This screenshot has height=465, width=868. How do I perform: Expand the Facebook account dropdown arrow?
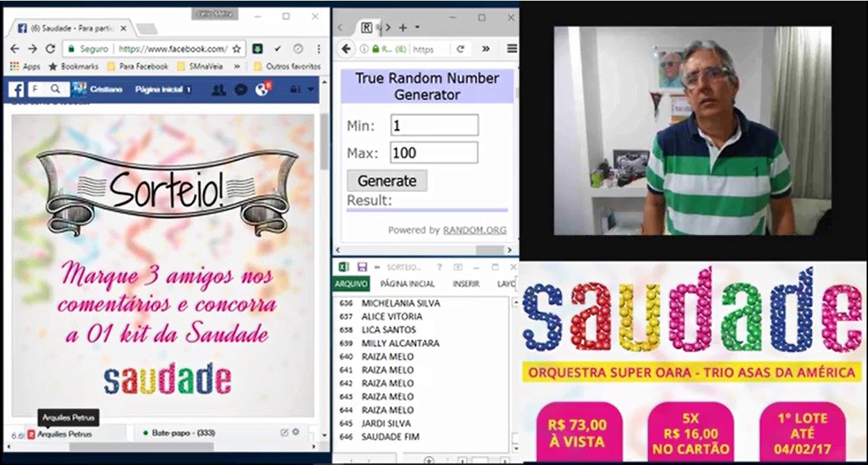click(311, 89)
